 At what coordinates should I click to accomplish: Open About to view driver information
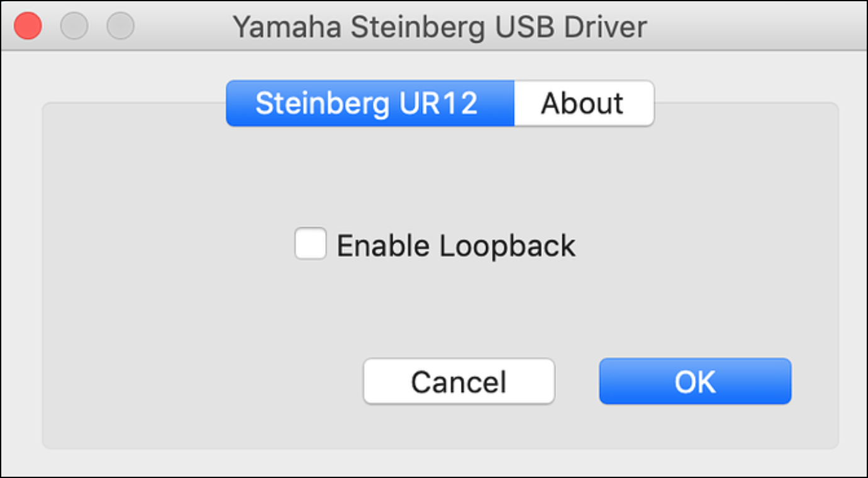click(x=583, y=103)
